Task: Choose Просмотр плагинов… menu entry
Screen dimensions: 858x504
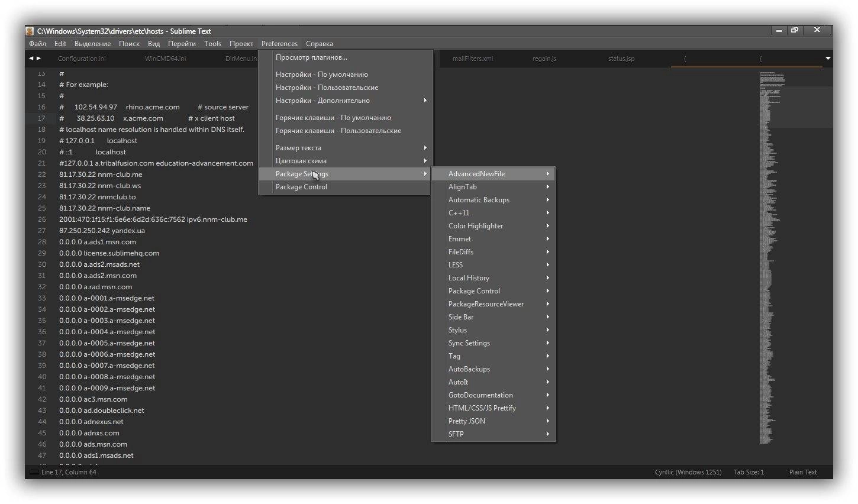Action: [344, 57]
